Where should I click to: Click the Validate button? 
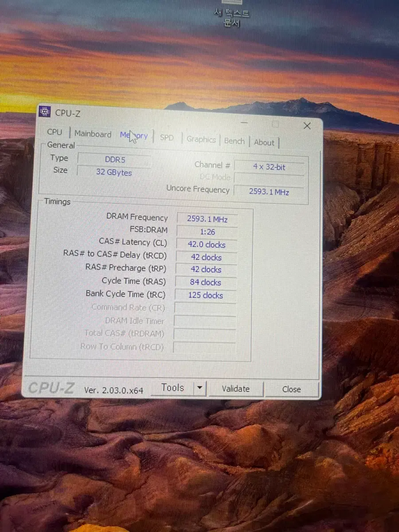coord(235,389)
